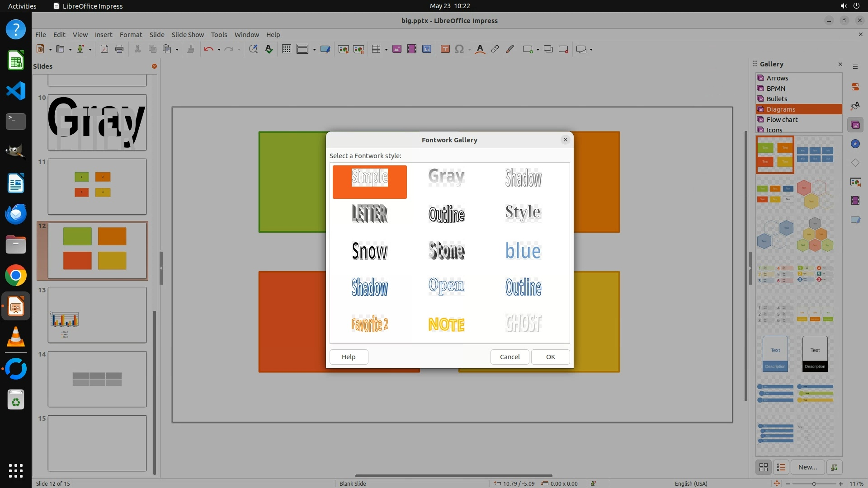Click the zoom slider handle in status bar
The height and width of the screenshot is (488, 868).
814,483
